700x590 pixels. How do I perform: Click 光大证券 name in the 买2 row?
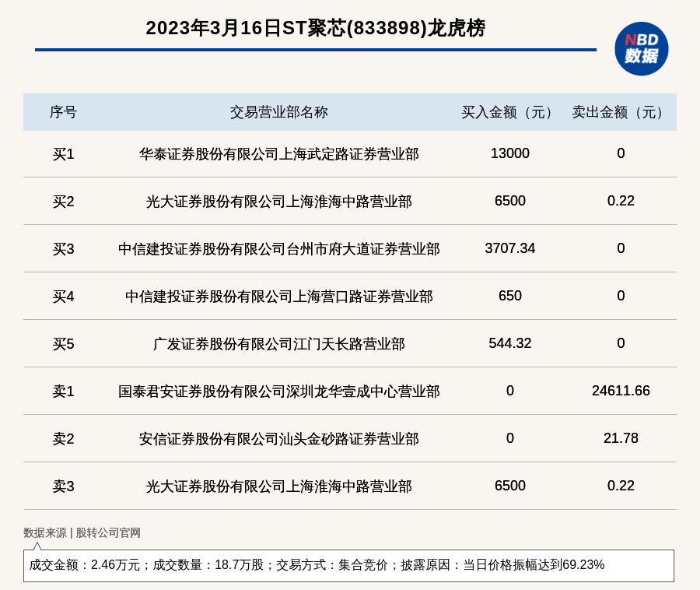coord(279,202)
